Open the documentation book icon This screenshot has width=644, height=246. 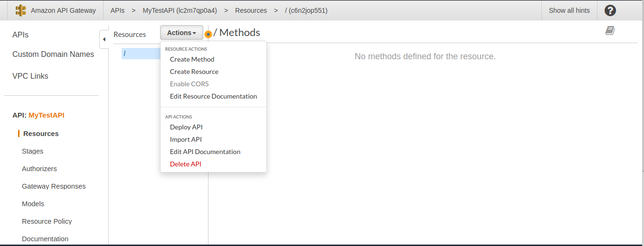tap(610, 31)
